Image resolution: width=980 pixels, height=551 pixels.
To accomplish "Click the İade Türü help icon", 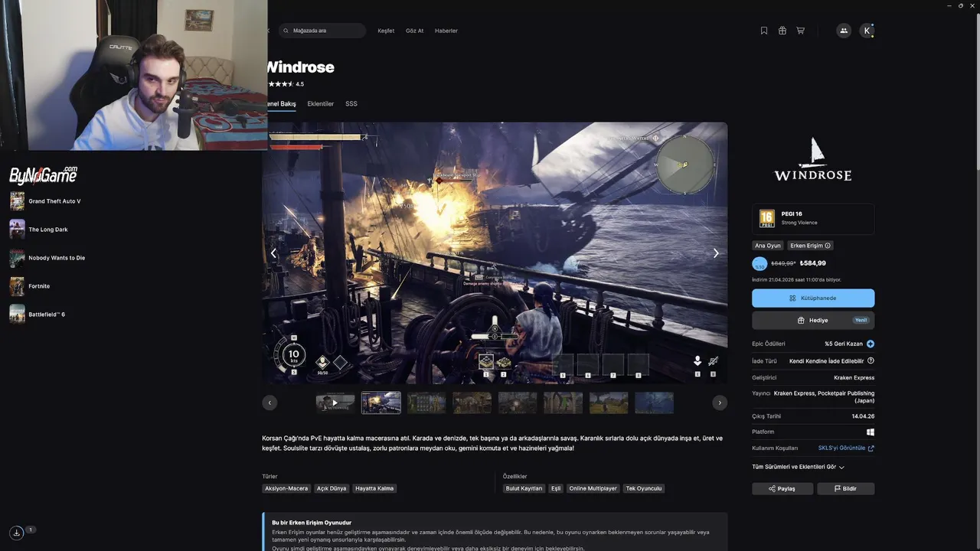I will [x=871, y=360].
